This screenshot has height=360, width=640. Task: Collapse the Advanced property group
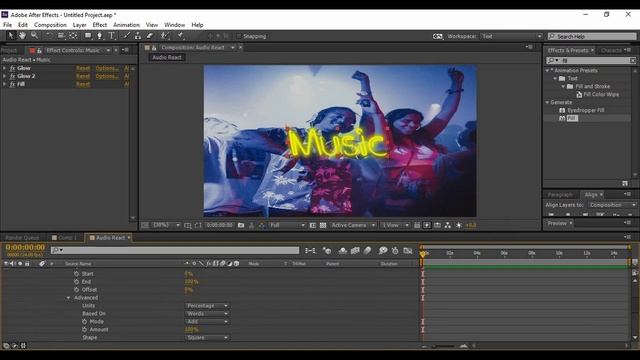tap(68, 298)
